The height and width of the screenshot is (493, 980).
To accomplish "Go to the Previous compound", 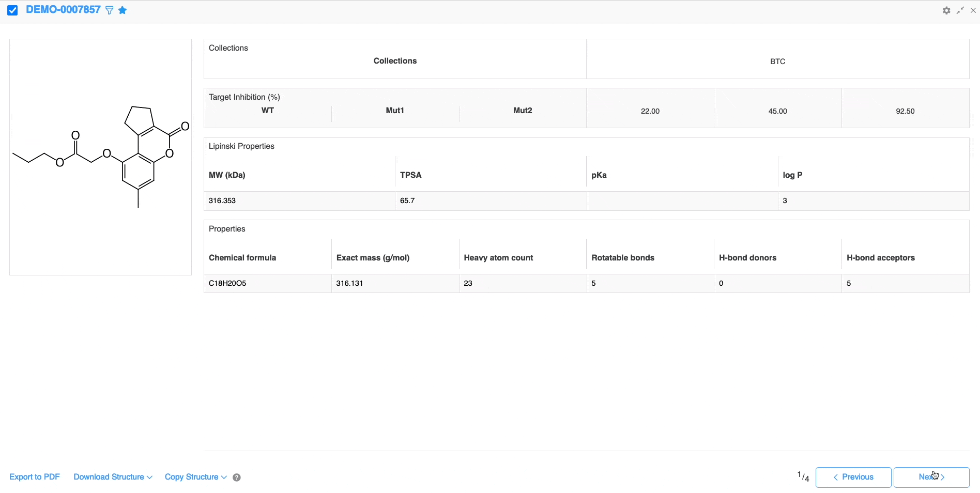I will [853, 477].
